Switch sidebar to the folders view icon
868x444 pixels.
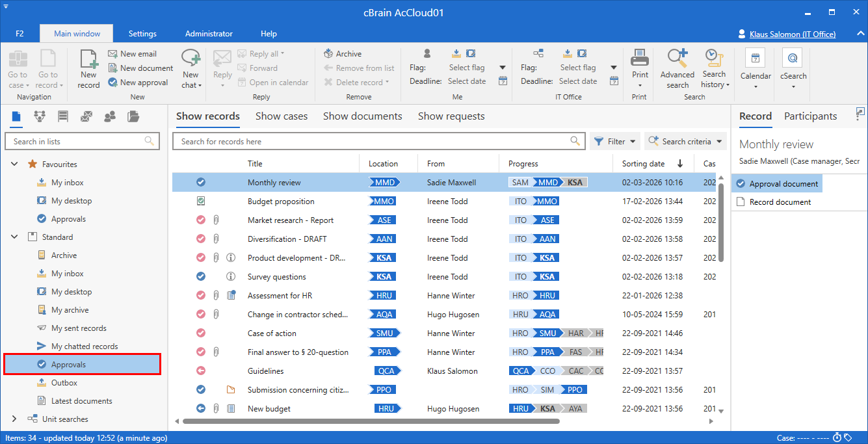point(133,116)
